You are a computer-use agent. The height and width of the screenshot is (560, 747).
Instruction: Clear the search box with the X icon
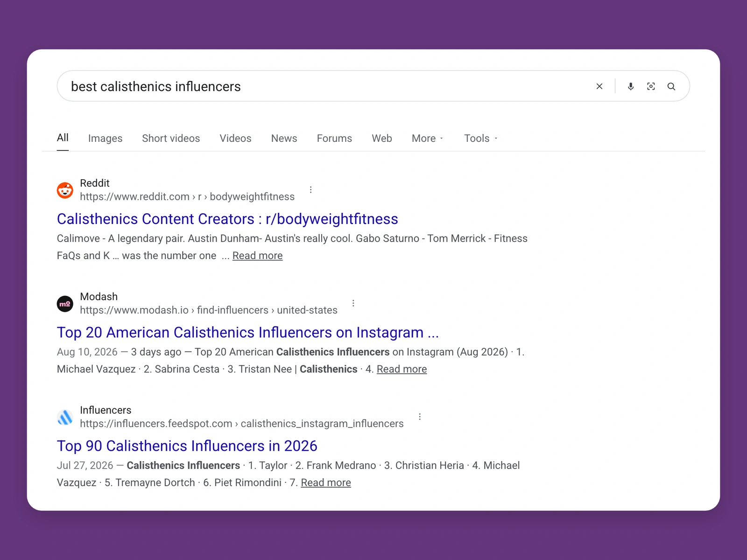pyautogui.click(x=599, y=86)
